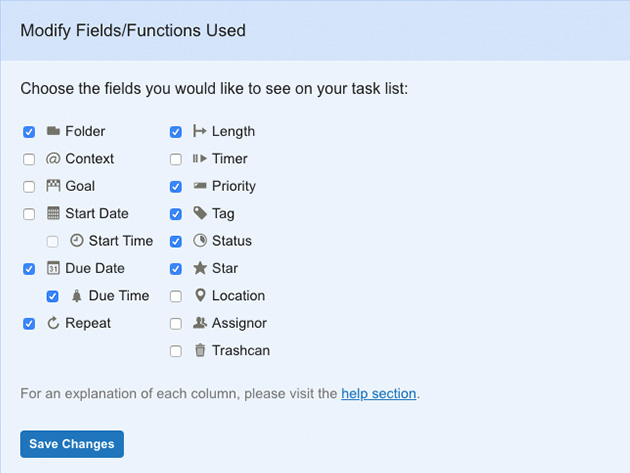Click the Folder icon
630x473 pixels.
click(x=53, y=131)
